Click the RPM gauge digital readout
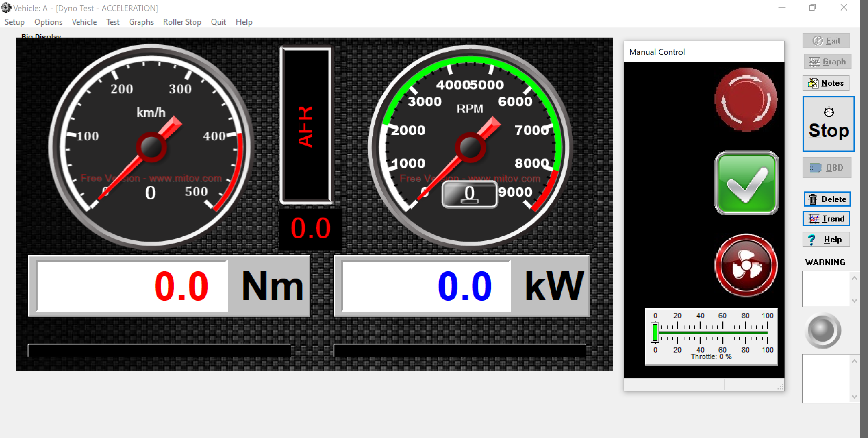The image size is (868, 438). click(x=470, y=194)
